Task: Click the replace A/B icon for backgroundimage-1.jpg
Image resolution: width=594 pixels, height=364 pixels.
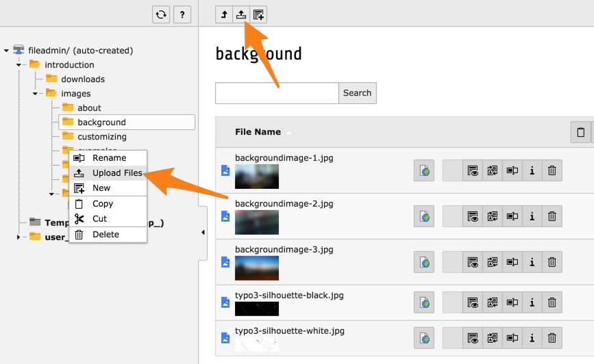Action: [493, 170]
